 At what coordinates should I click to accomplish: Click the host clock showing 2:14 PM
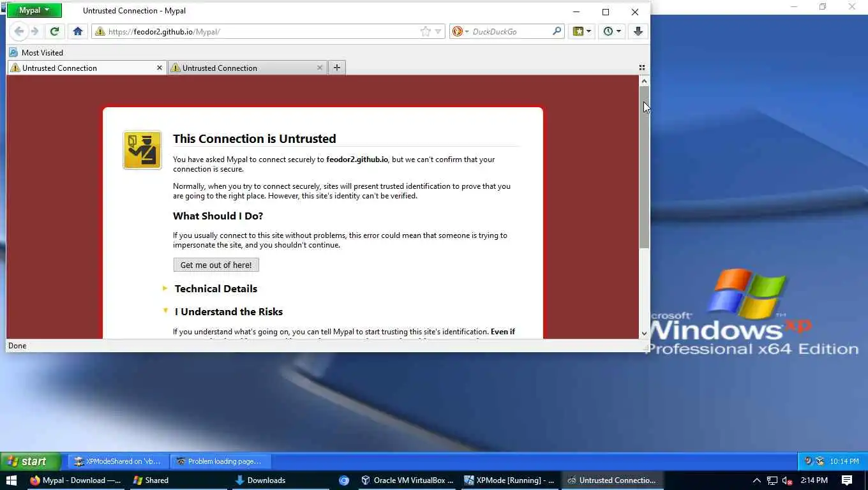[x=814, y=480]
